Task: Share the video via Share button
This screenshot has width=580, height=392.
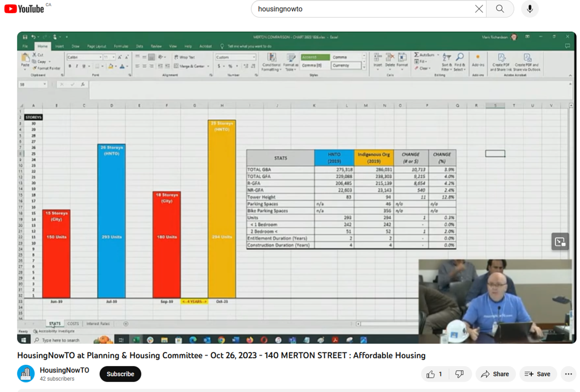Action: pos(495,374)
